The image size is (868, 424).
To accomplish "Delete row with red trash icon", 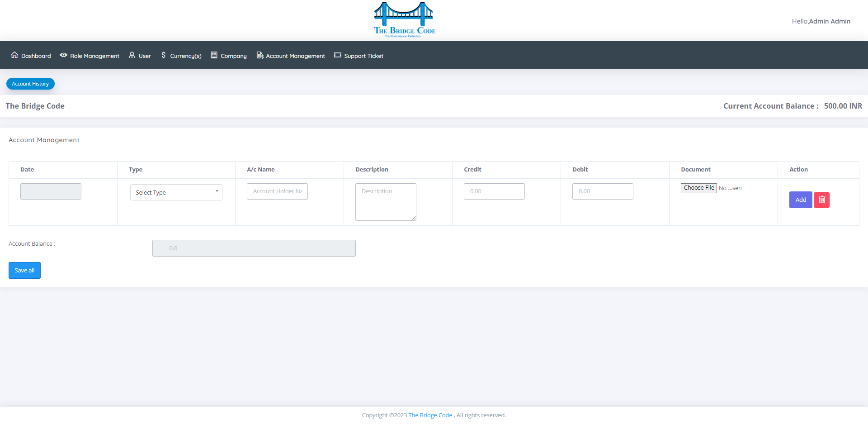I will point(821,200).
